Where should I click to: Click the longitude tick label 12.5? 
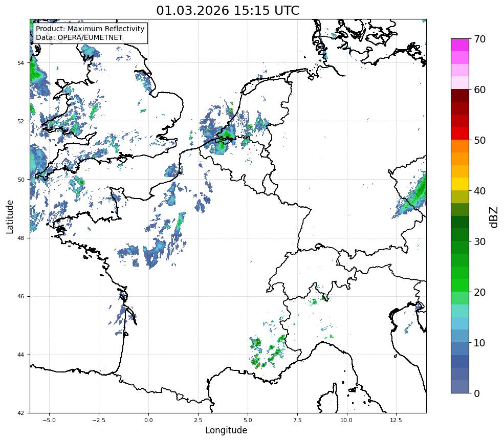[396, 420]
